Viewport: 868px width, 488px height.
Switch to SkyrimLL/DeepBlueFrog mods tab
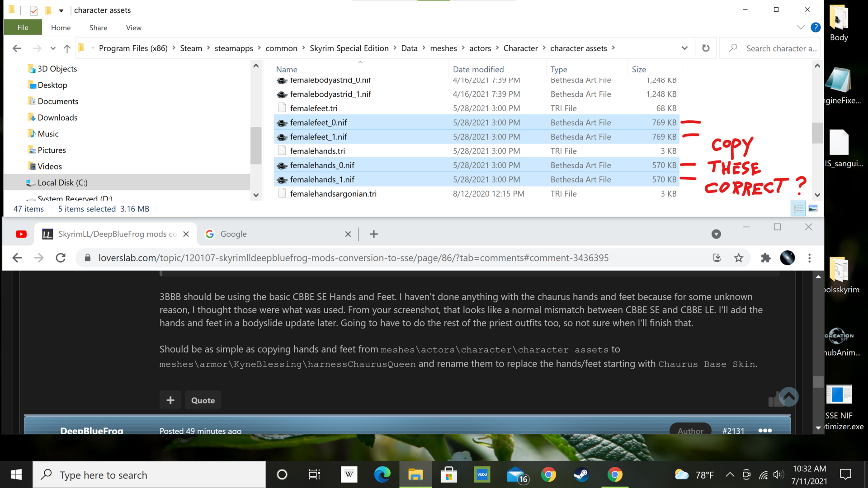point(115,234)
